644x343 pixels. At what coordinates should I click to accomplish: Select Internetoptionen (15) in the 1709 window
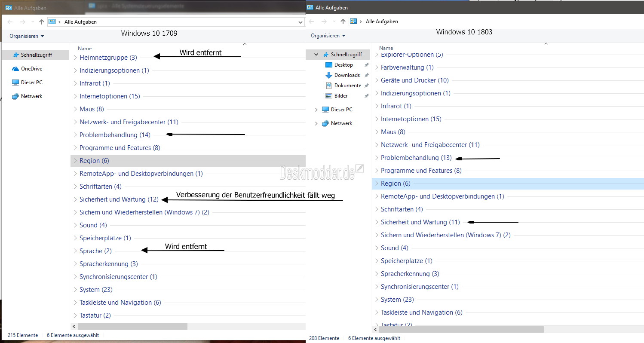coord(110,96)
